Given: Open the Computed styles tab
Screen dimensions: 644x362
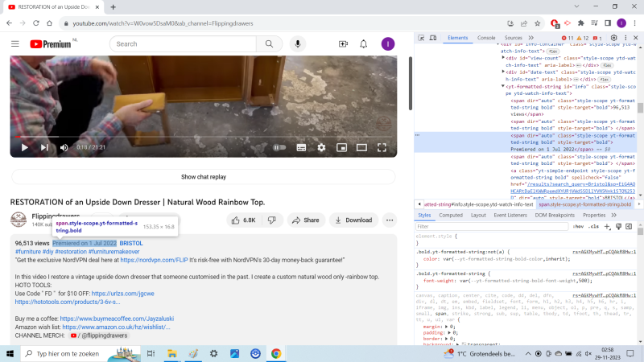Looking at the screenshot, I should [450, 216].
